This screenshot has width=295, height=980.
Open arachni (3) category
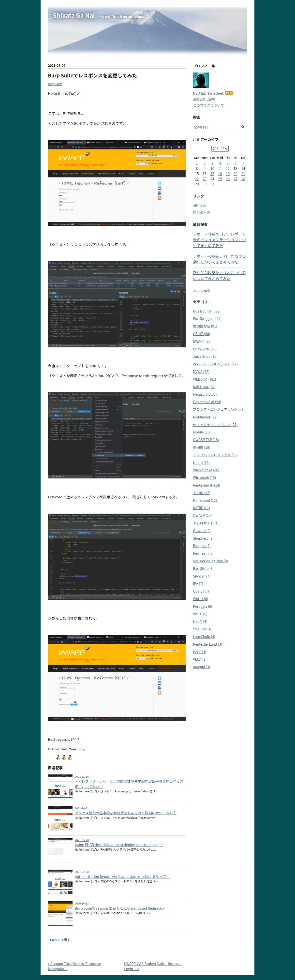202,667
